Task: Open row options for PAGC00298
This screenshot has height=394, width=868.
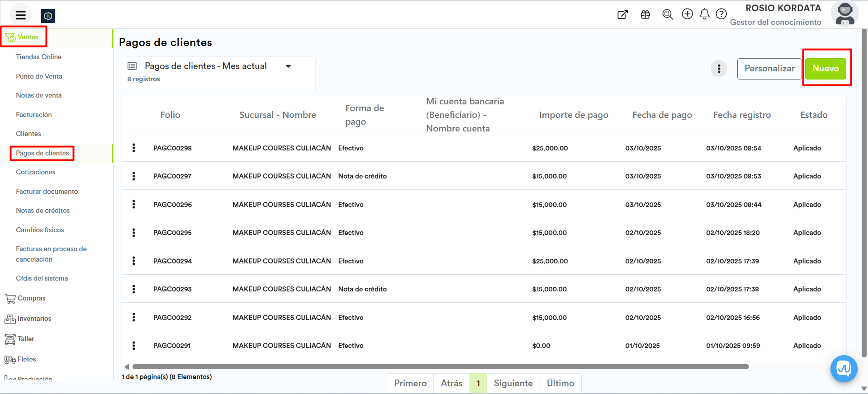Action: click(134, 148)
